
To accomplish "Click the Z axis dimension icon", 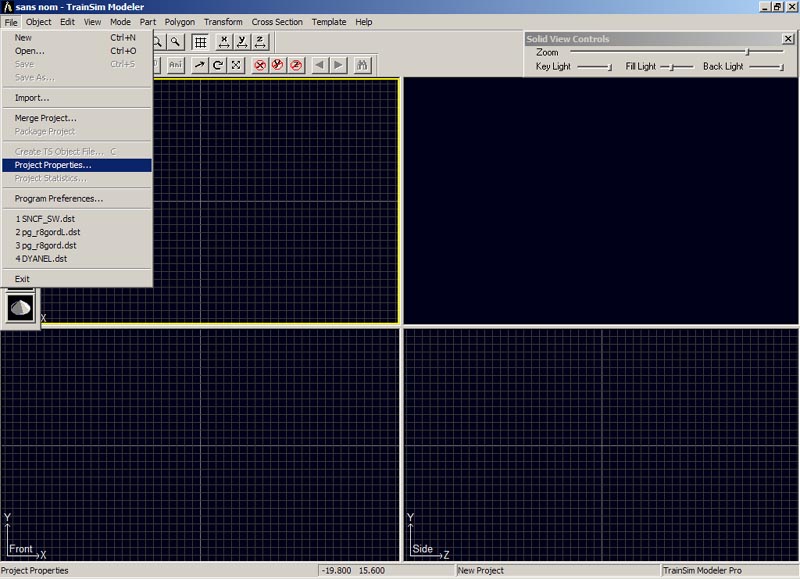I will [260, 42].
